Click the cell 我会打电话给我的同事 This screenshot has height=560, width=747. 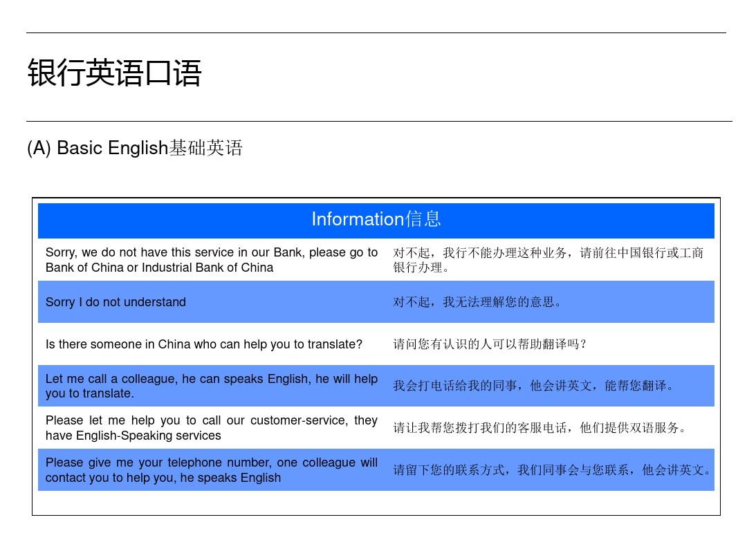533,385
